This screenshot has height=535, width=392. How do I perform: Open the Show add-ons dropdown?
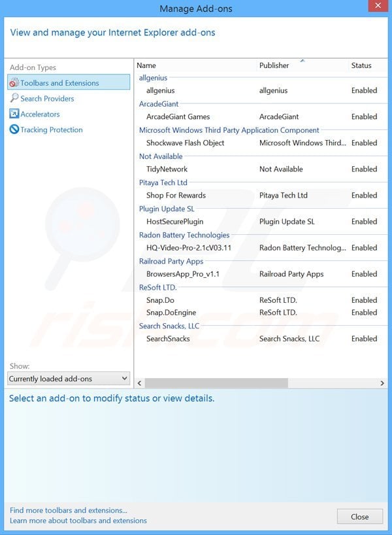69,379
